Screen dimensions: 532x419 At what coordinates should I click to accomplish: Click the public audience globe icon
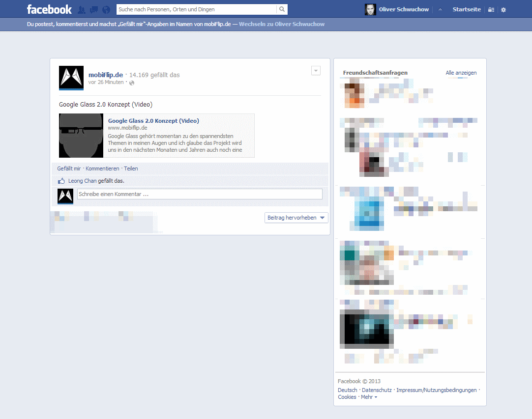point(132,83)
